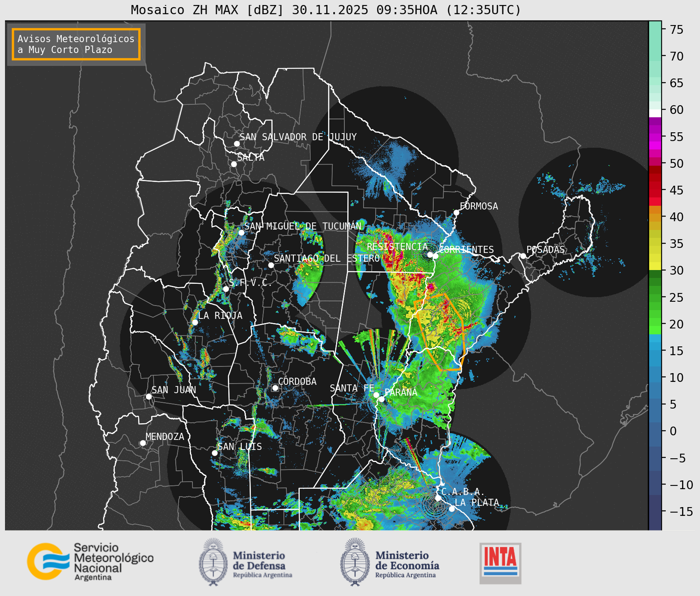Screen dimensions: 700x596
Task: Click the magenta 55 dBZ color band
Action: click(x=655, y=137)
